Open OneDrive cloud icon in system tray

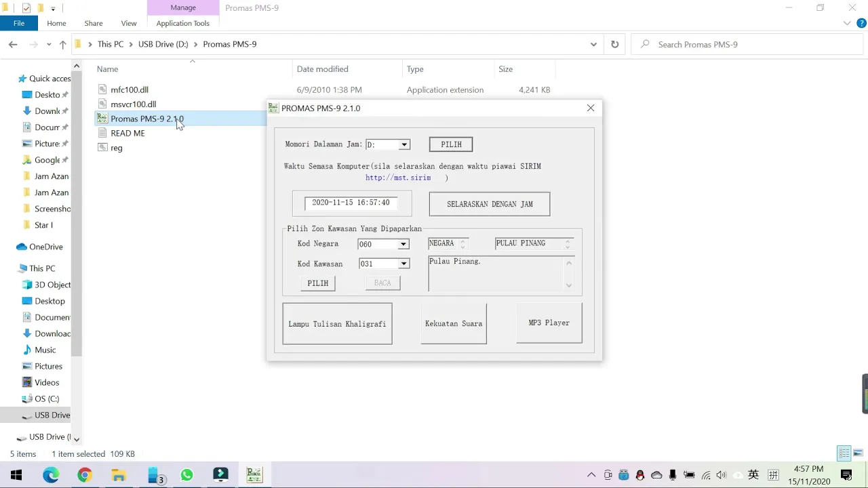pyautogui.click(x=656, y=475)
